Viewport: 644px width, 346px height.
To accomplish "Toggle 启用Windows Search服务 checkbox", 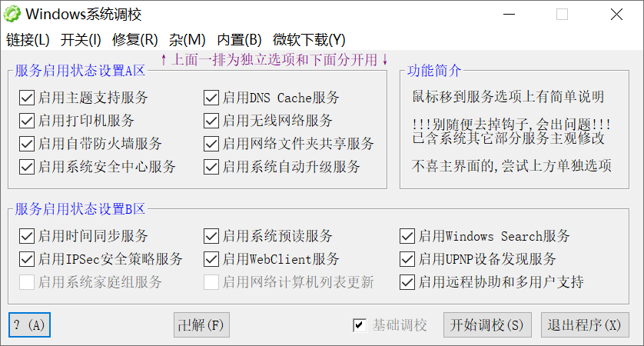I will pyautogui.click(x=407, y=236).
